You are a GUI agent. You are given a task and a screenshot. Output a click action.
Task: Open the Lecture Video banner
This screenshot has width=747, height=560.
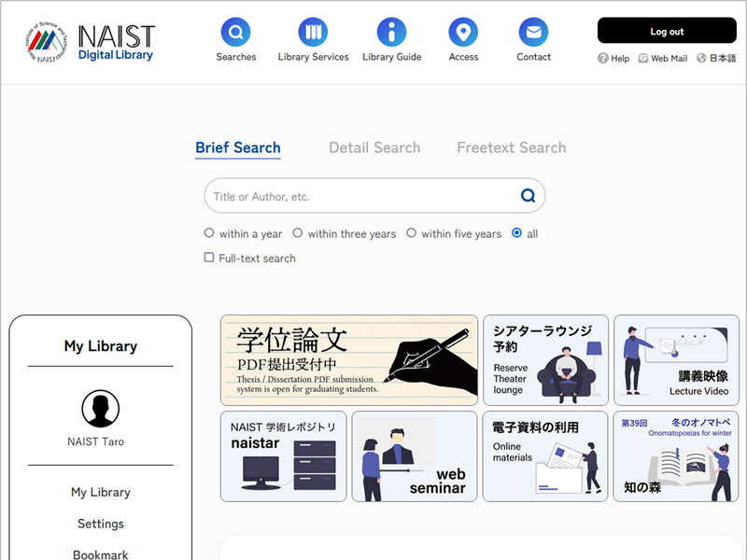point(676,359)
